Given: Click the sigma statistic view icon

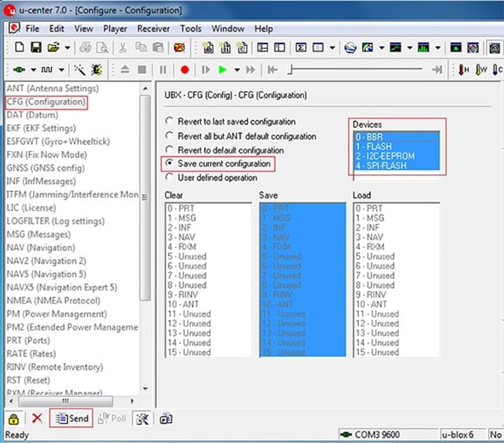Looking at the screenshot, I should point(301,48).
